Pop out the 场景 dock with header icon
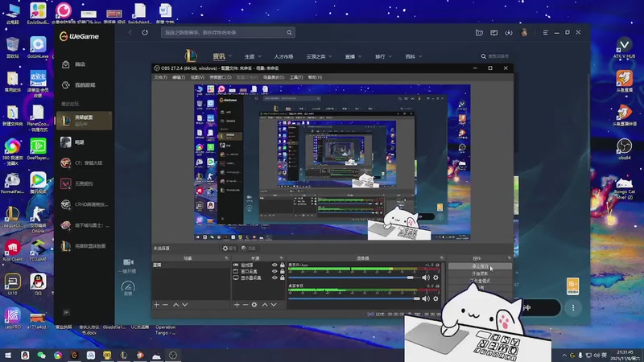Screen dimensions: 644x362 tap(226, 258)
